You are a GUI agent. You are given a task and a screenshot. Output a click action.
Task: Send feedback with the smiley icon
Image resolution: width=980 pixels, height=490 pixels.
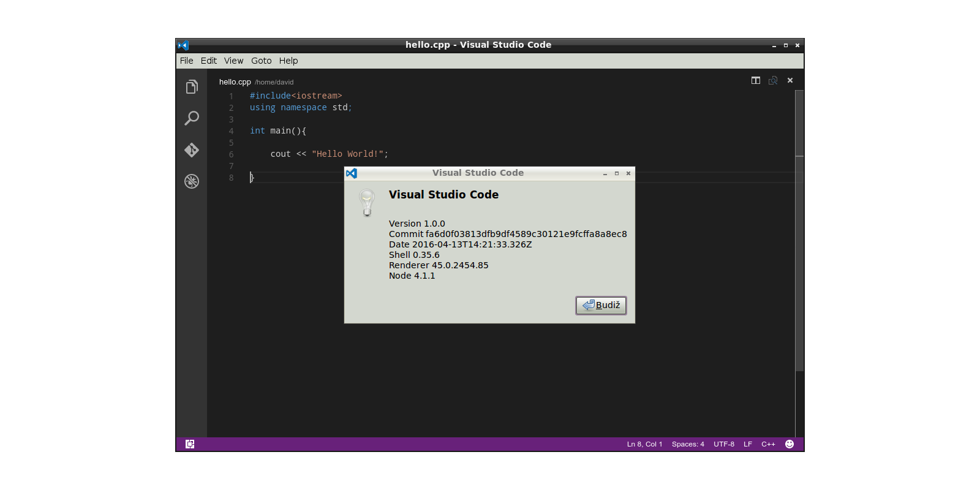790,444
